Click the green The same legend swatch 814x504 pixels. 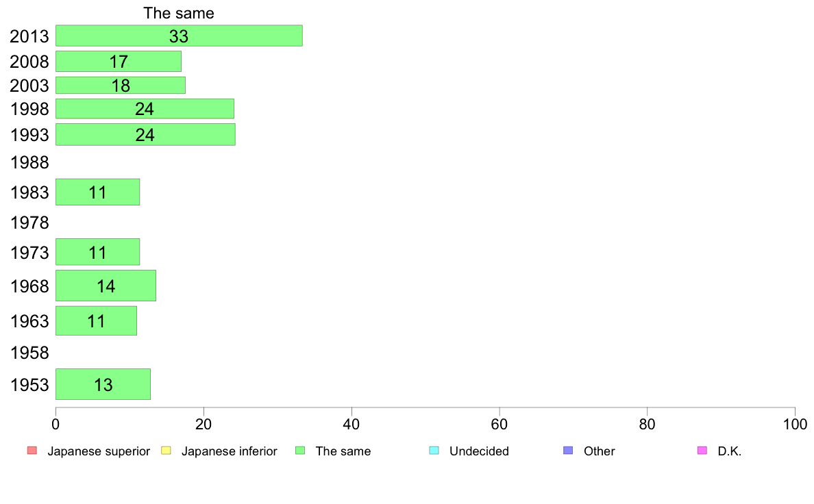[x=300, y=451]
